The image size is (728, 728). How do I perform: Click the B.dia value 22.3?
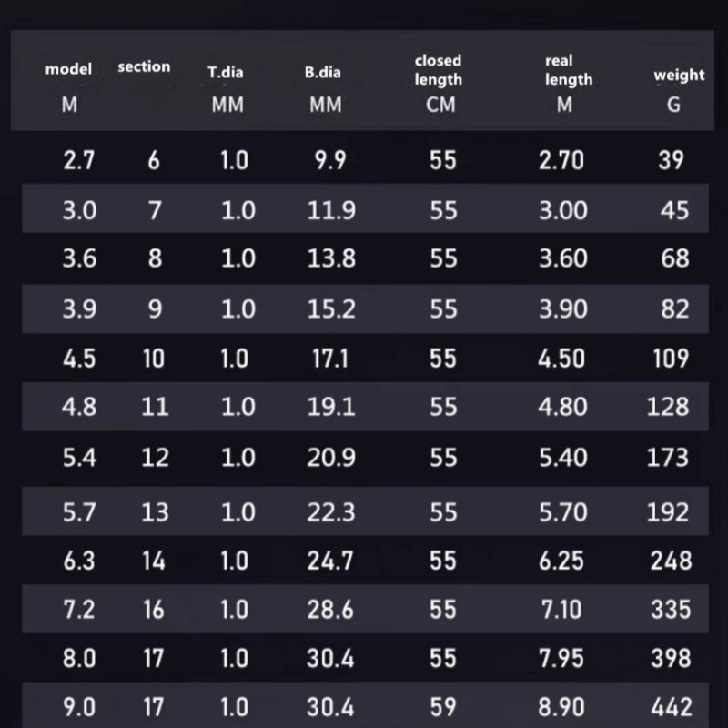click(331, 512)
